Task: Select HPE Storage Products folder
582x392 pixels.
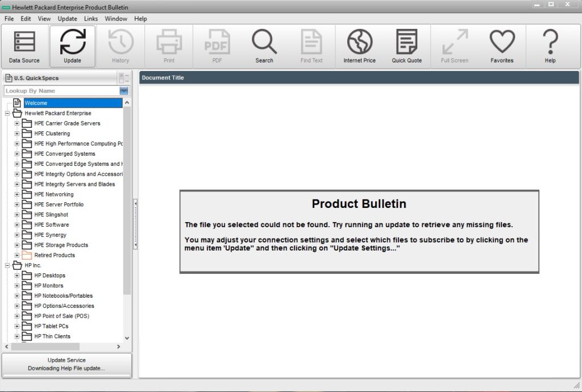Action: tap(61, 245)
